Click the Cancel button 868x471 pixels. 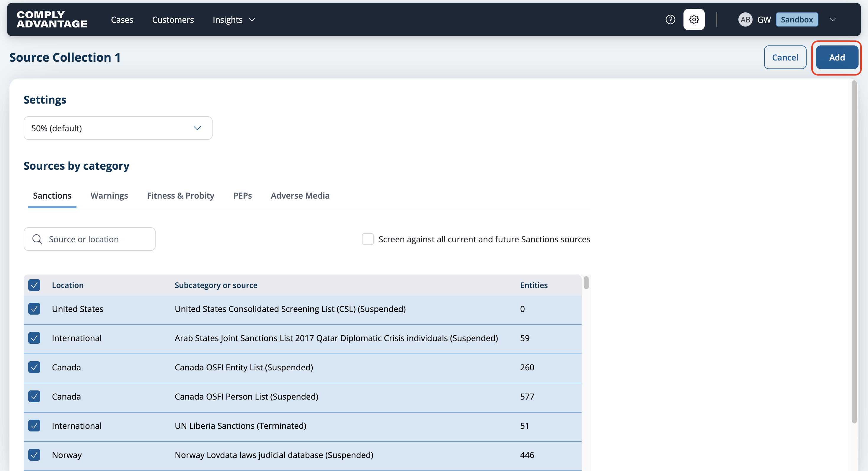[x=785, y=57]
